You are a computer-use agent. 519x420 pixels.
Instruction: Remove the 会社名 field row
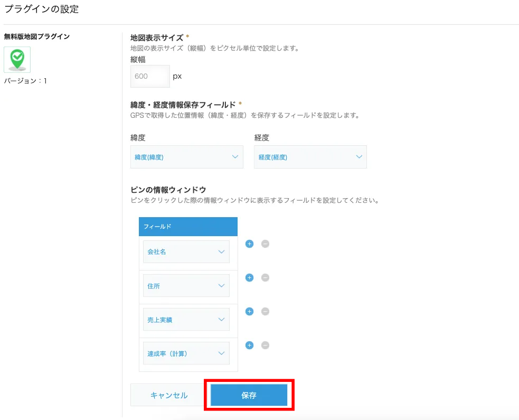(265, 244)
